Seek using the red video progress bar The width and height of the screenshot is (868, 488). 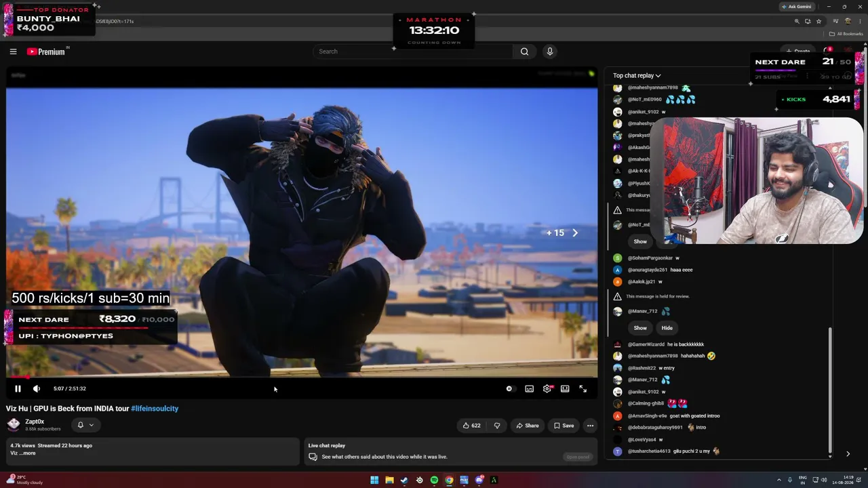tap(302, 377)
